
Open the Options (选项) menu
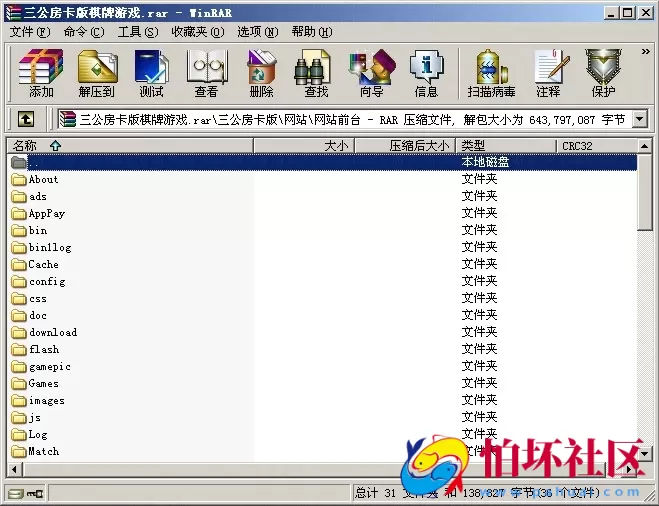[x=258, y=32]
